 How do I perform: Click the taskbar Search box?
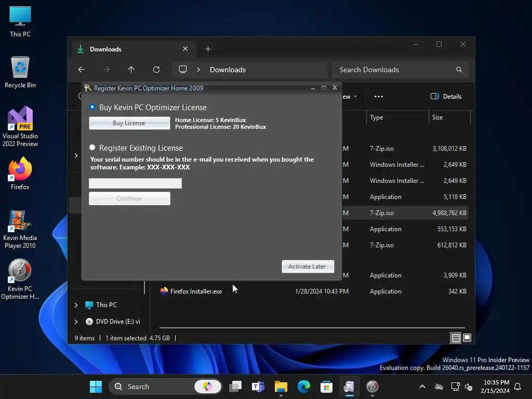165,387
